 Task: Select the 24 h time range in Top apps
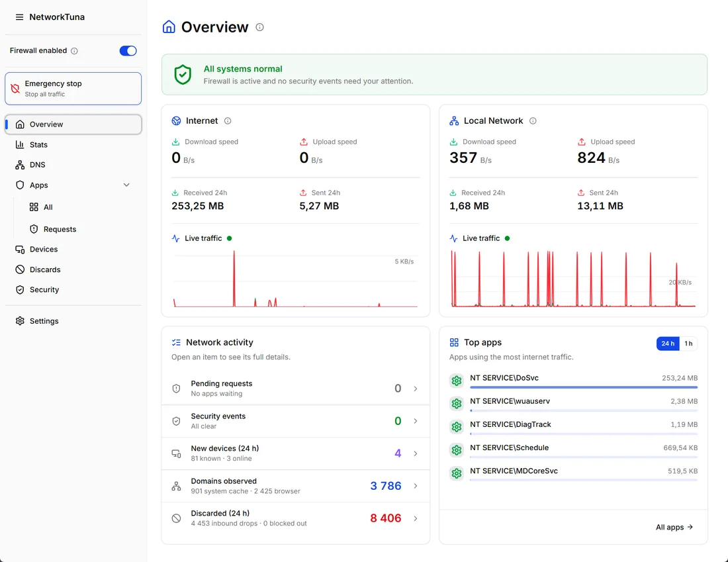[668, 344]
